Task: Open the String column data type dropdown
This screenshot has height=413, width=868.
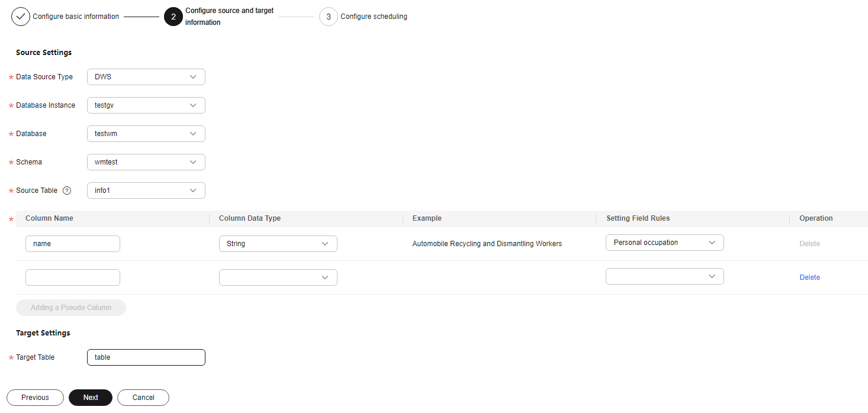Action: tap(278, 244)
